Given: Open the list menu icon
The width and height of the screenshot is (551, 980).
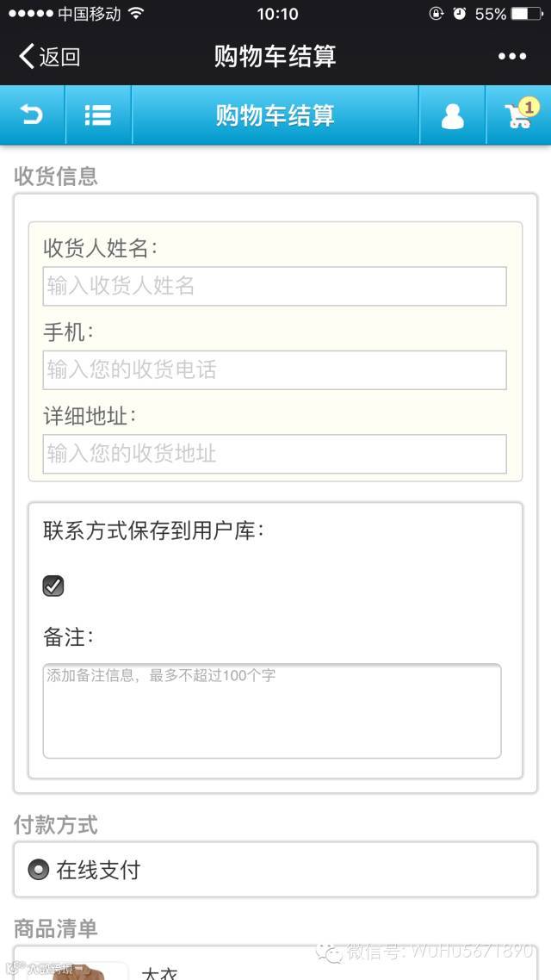Looking at the screenshot, I should point(98,115).
